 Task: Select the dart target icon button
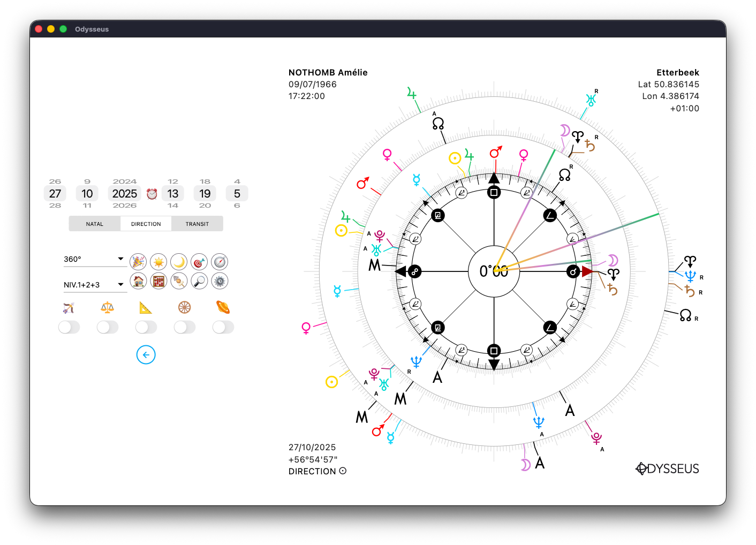tap(199, 262)
